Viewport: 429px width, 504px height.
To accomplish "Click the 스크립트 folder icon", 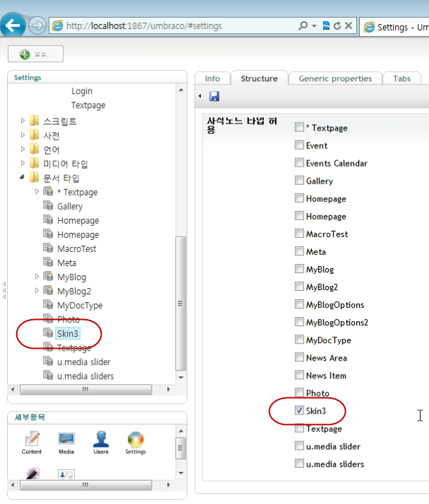I will pos(35,121).
